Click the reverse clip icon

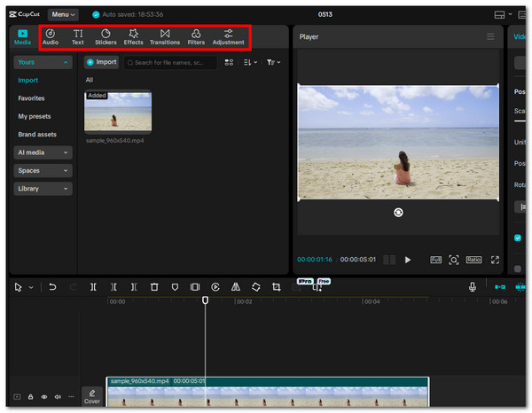(215, 287)
